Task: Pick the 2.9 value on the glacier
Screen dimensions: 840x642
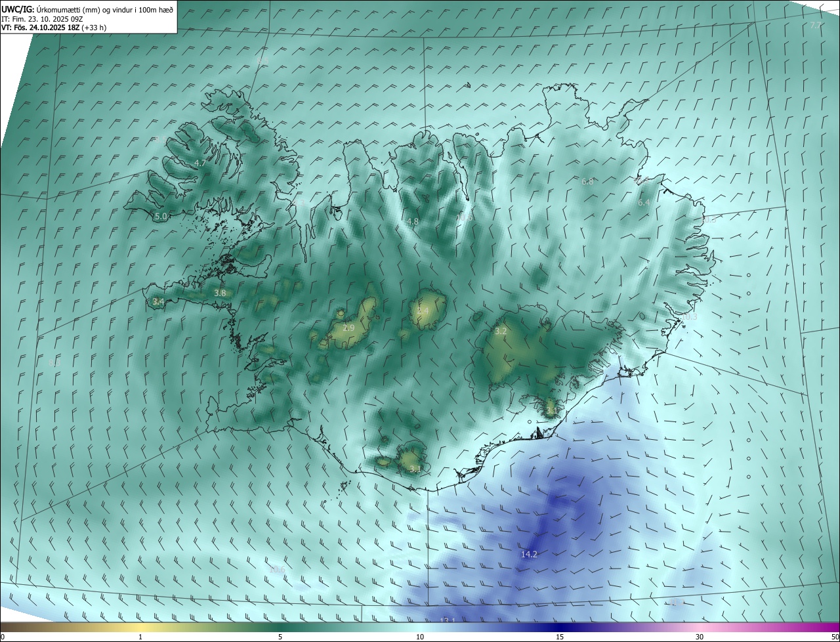Action: pos(348,328)
